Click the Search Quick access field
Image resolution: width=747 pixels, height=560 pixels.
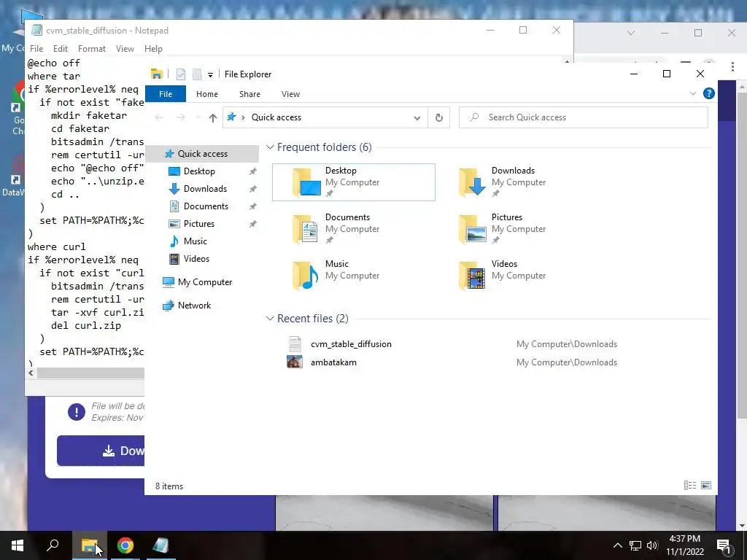[583, 117]
